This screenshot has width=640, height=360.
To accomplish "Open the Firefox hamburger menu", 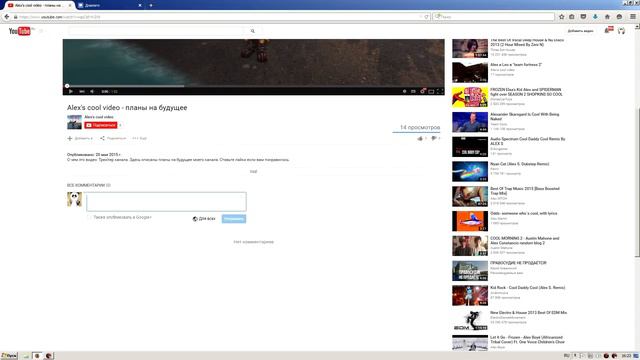I will (x=633, y=17).
